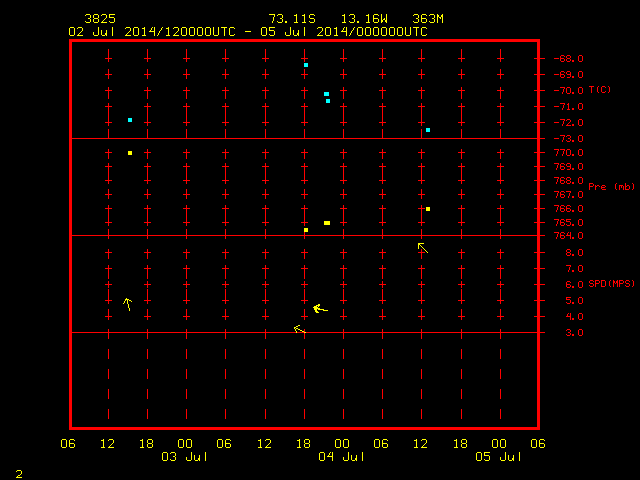Image resolution: width=640 pixels, height=480 pixels.
Task: Click the -70.0 temperature tick label
Action: coord(569,91)
